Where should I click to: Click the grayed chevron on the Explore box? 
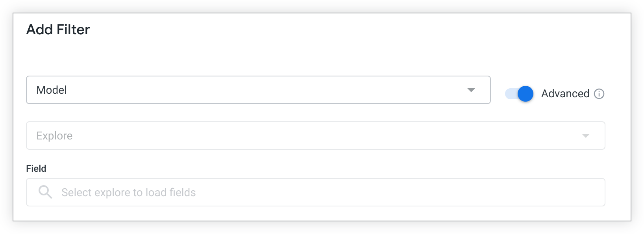click(586, 136)
